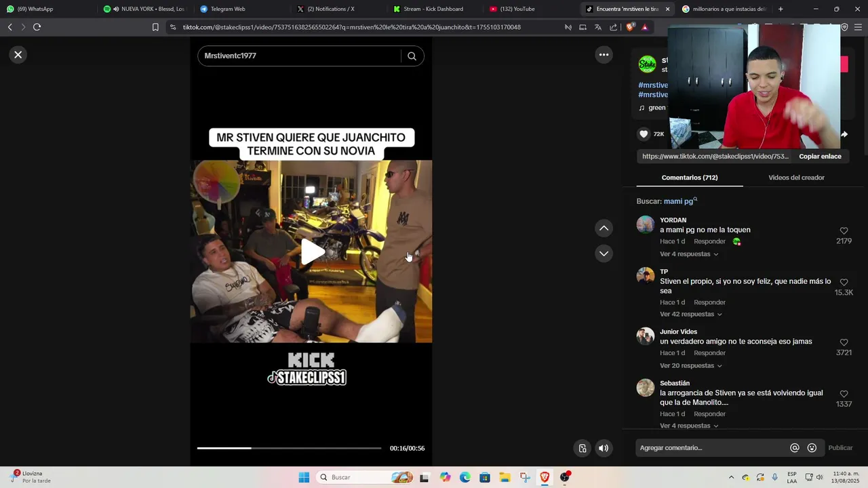The height and width of the screenshot is (488, 868).
Task: Click the Mrstiventc1977 search field
Action: [300, 56]
